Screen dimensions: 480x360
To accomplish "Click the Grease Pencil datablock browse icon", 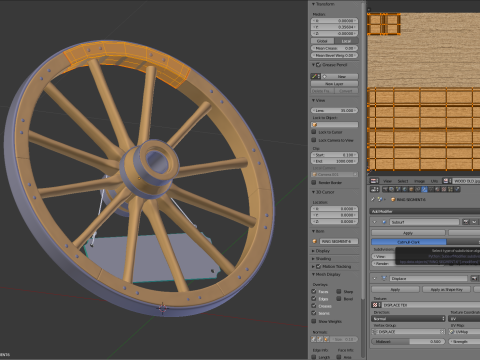I will [x=315, y=76].
